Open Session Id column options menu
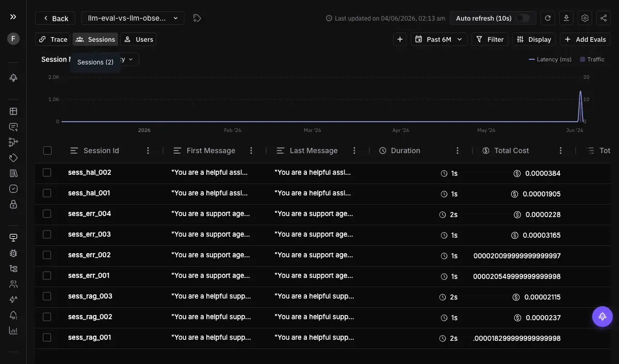619x364 pixels. 148,151
